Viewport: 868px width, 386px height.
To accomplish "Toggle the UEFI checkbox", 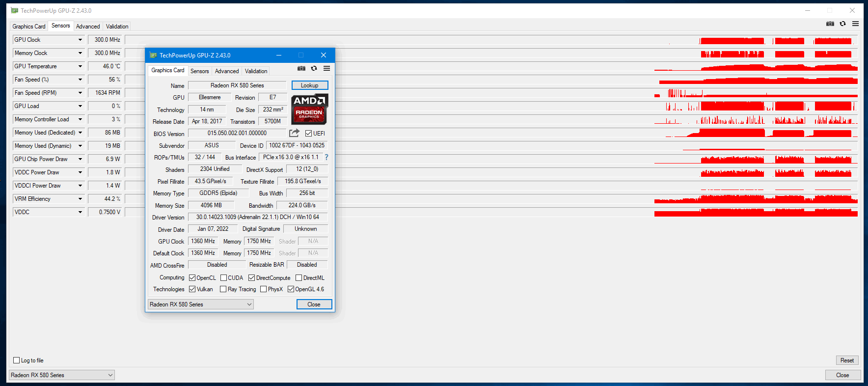I will pos(309,134).
